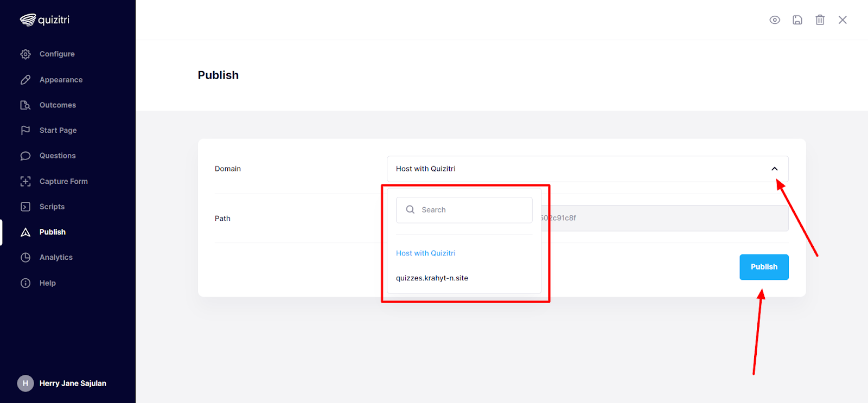Select Host with Quizitri option
The width and height of the screenshot is (868, 403).
tap(426, 253)
